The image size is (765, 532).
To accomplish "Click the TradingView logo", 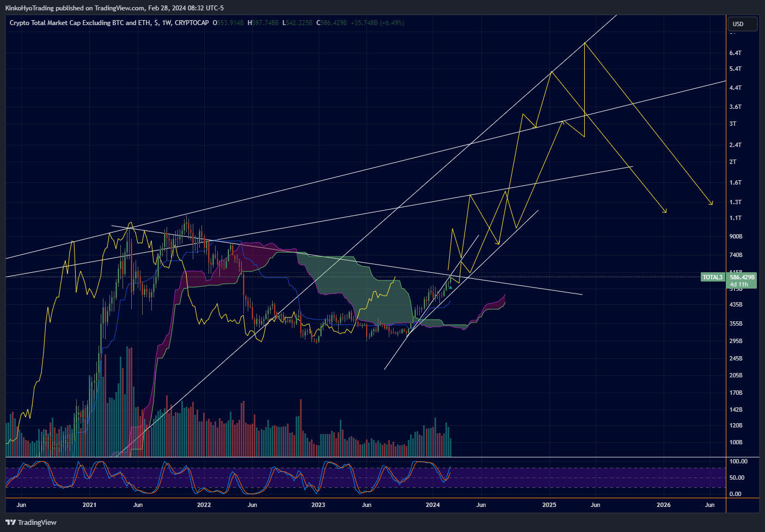I will click(x=31, y=522).
